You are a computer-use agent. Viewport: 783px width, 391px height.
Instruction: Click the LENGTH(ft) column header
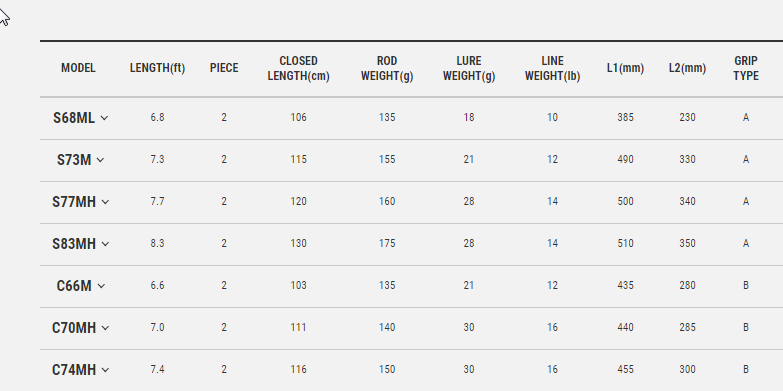(157, 68)
